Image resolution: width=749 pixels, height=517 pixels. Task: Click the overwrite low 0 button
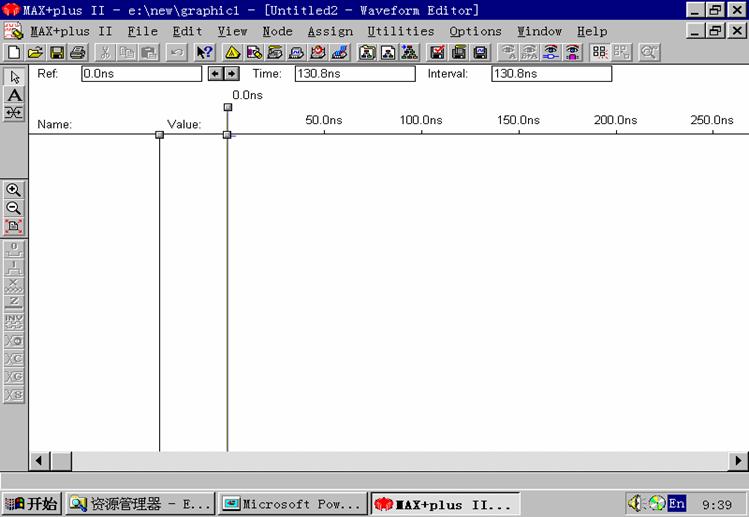pyautogui.click(x=14, y=249)
